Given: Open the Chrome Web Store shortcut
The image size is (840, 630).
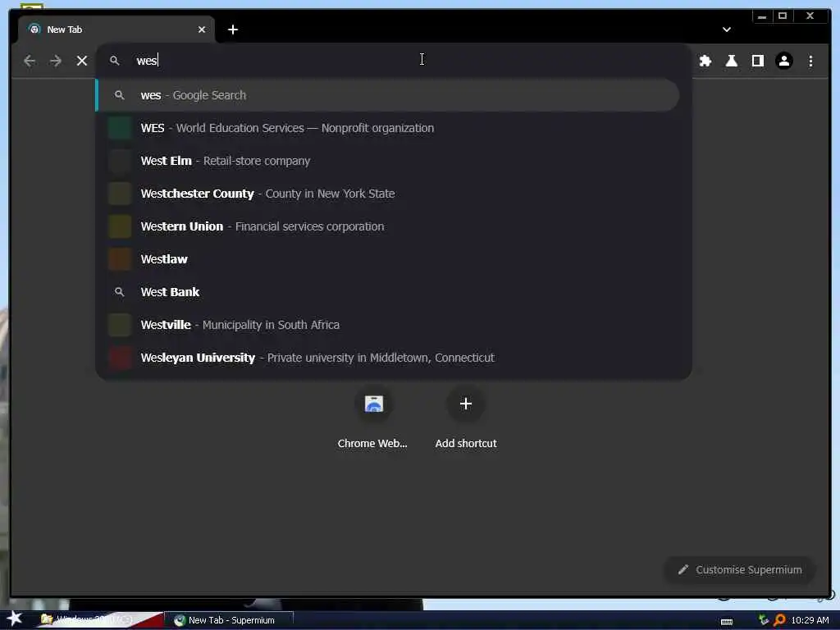Looking at the screenshot, I should click(373, 419).
